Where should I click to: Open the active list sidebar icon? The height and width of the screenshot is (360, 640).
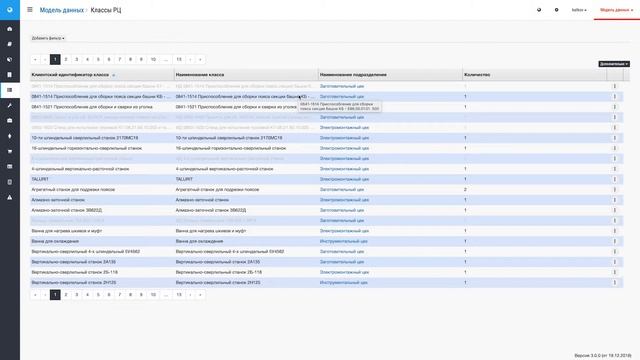pos(10,90)
